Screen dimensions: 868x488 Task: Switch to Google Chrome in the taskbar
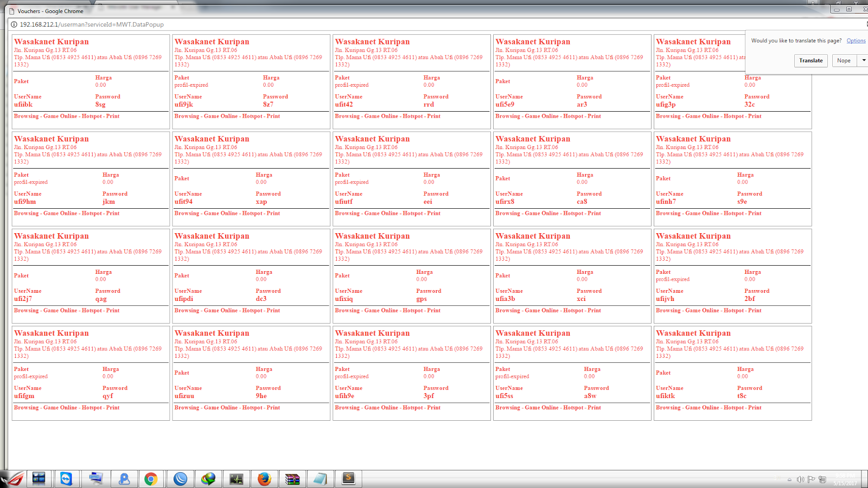[151, 479]
